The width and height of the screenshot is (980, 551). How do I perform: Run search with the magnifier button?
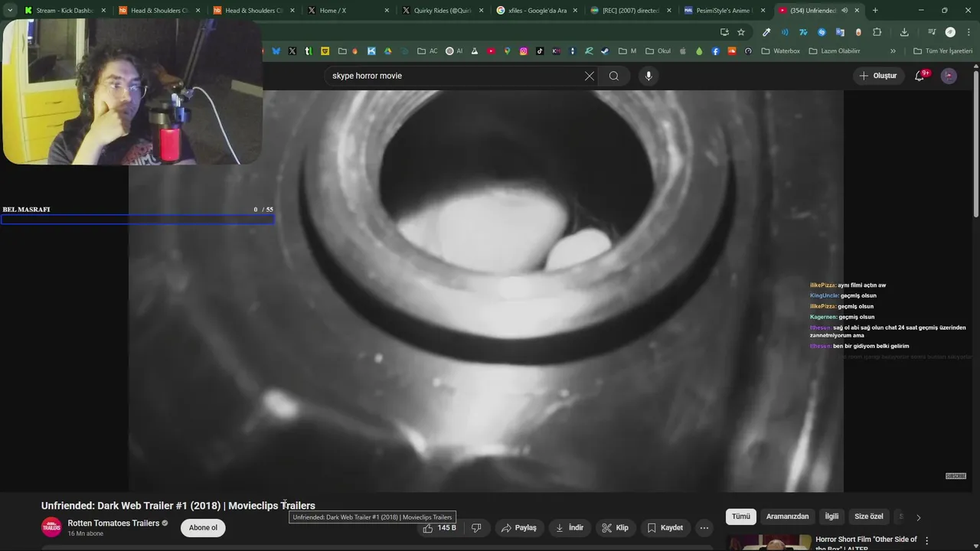click(x=614, y=76)
